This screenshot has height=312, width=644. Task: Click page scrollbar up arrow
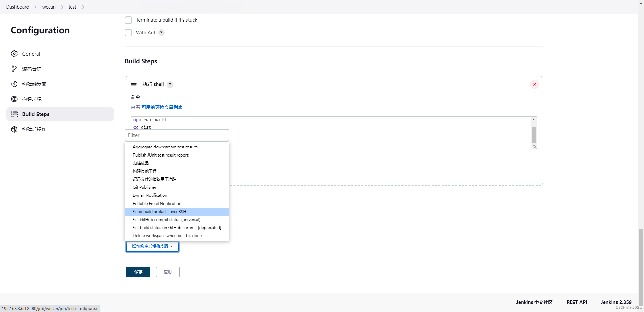(641, 2)
